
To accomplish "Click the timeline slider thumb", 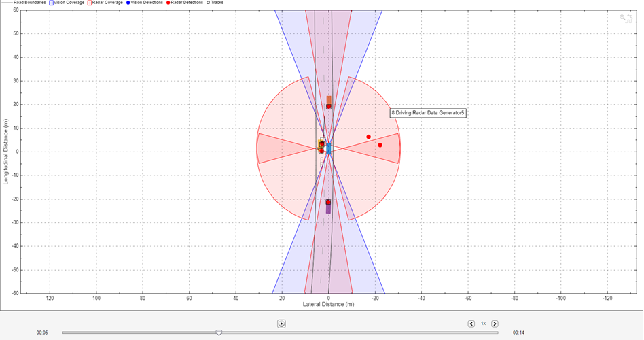I will tap(219, 333).
